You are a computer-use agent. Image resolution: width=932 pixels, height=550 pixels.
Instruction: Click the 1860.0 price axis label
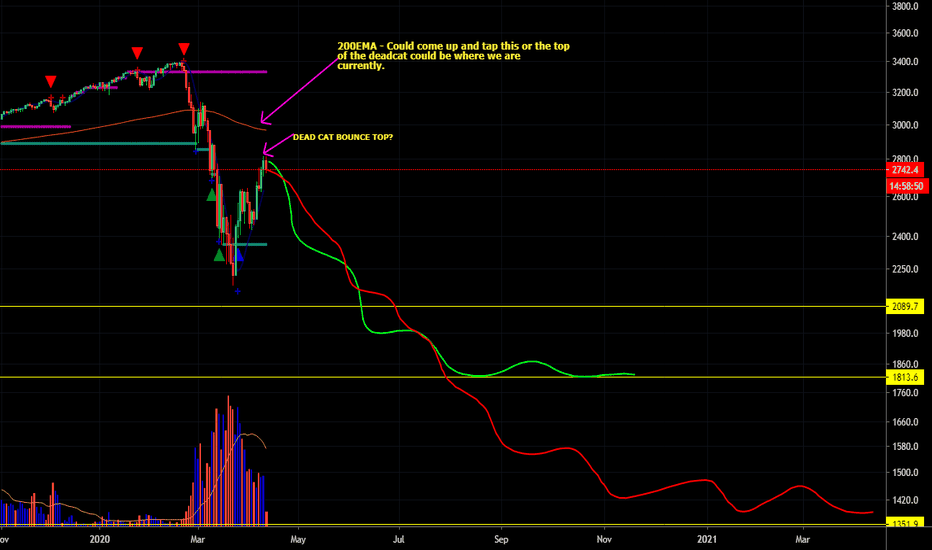click(x=905, y=364)
